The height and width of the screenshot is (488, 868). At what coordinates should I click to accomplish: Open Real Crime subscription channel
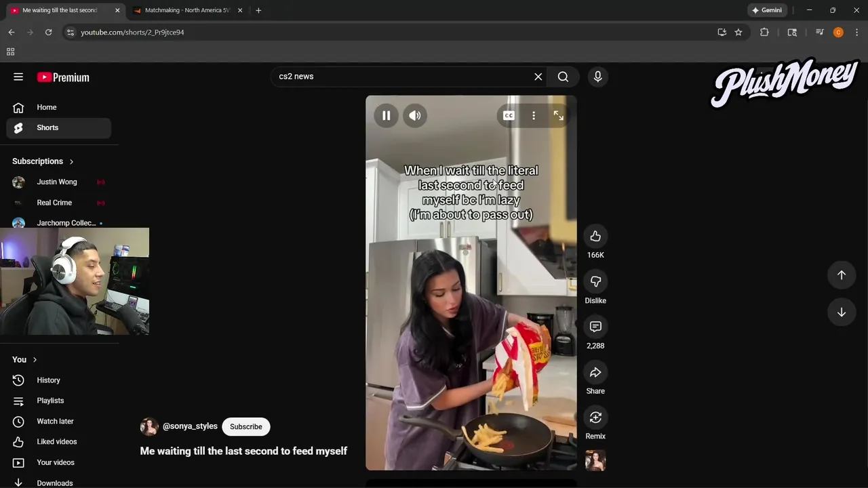point(59,203)
